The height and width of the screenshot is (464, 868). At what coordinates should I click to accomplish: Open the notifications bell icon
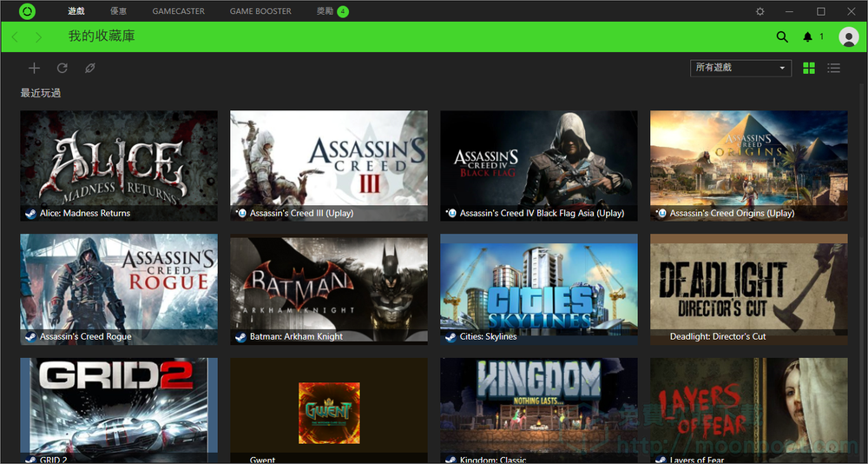tap(808, 37)
